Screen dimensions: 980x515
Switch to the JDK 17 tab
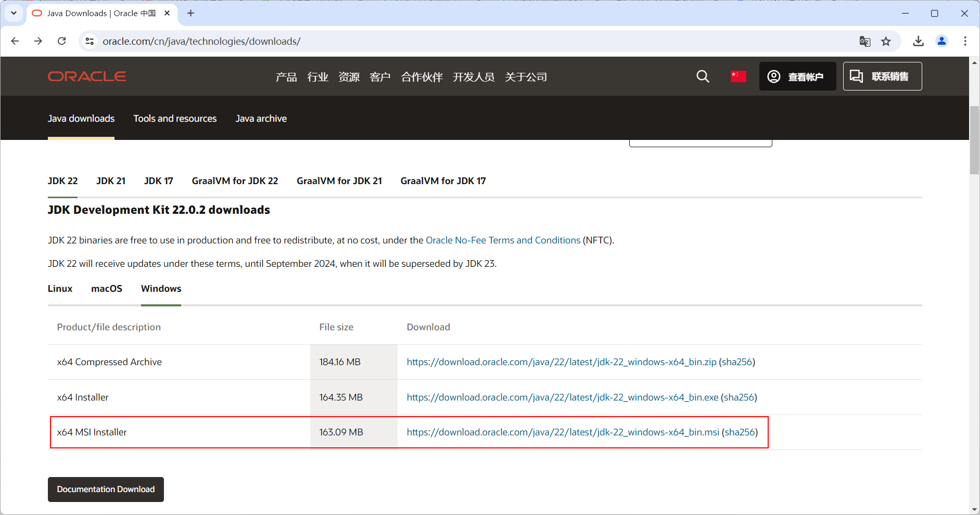tap(159, 181)
